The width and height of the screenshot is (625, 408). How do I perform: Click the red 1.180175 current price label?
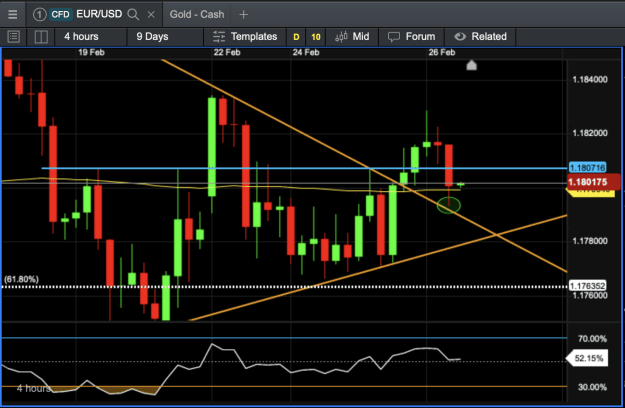[593, 182]
